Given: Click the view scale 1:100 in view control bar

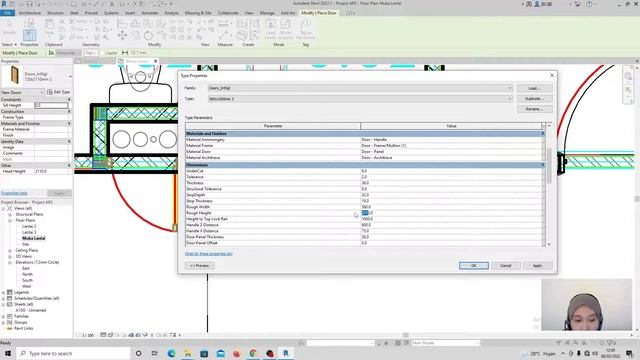Looking at the screenshot, I should (88, 335).
